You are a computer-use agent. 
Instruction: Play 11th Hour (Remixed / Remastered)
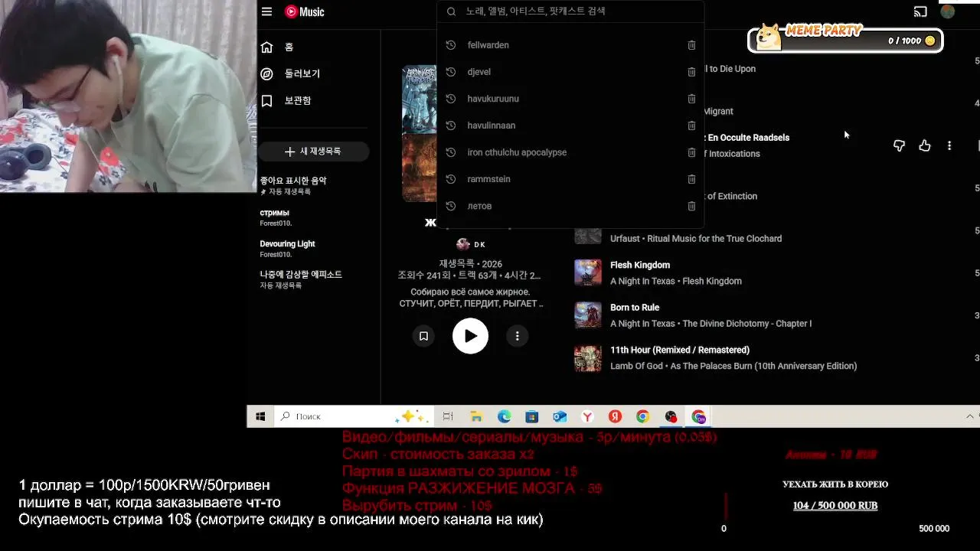680,350
